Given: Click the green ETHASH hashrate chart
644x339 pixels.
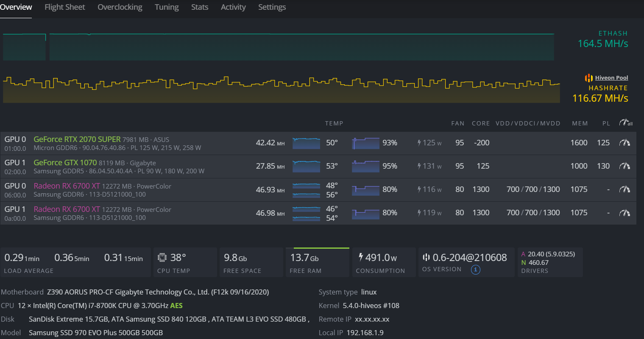Looking at the screenshot, I should 279,47.
